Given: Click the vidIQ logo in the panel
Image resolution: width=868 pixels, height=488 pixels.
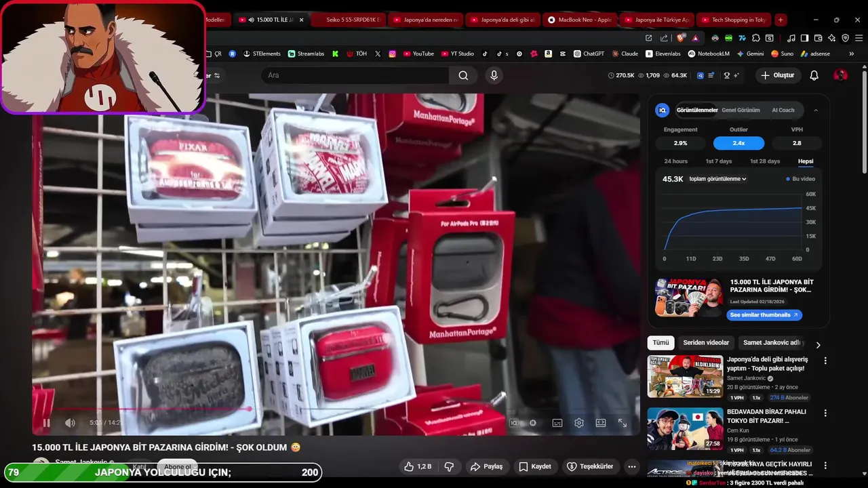Looking at the screenshot, I should pyautogui.click(x=662, y=110).
